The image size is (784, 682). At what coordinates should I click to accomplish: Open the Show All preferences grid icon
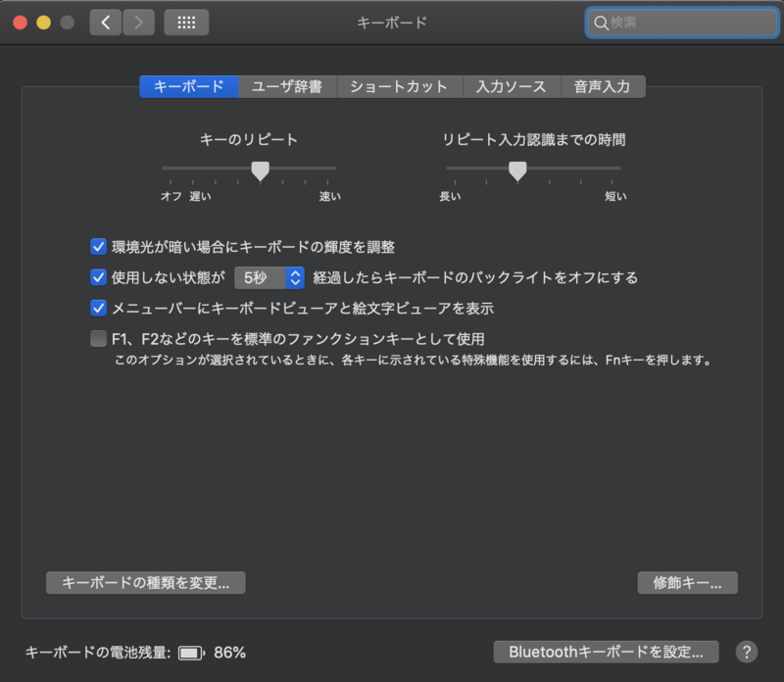click(x=184, y=22)
